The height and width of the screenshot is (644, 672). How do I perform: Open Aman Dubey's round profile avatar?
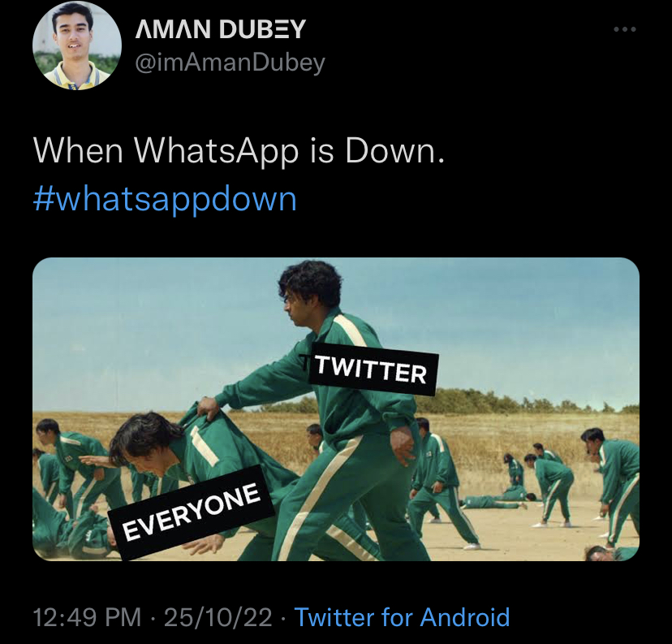tap(77, 45)
